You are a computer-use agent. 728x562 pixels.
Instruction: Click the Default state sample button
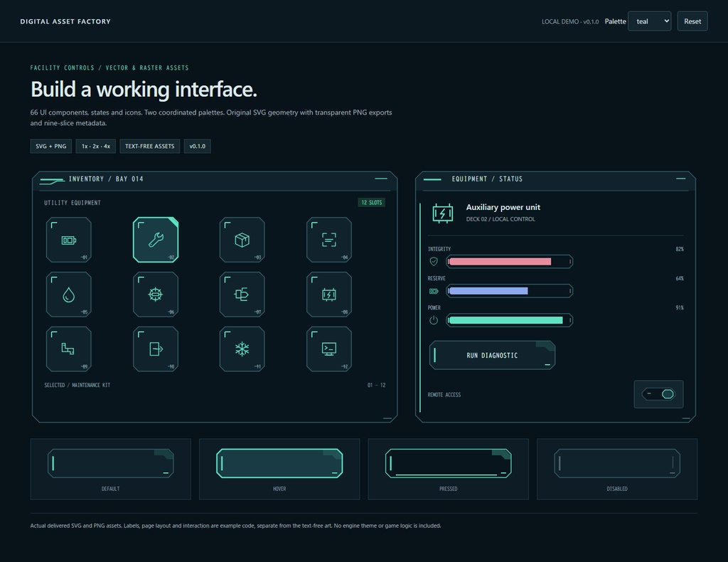pos(110,463)
